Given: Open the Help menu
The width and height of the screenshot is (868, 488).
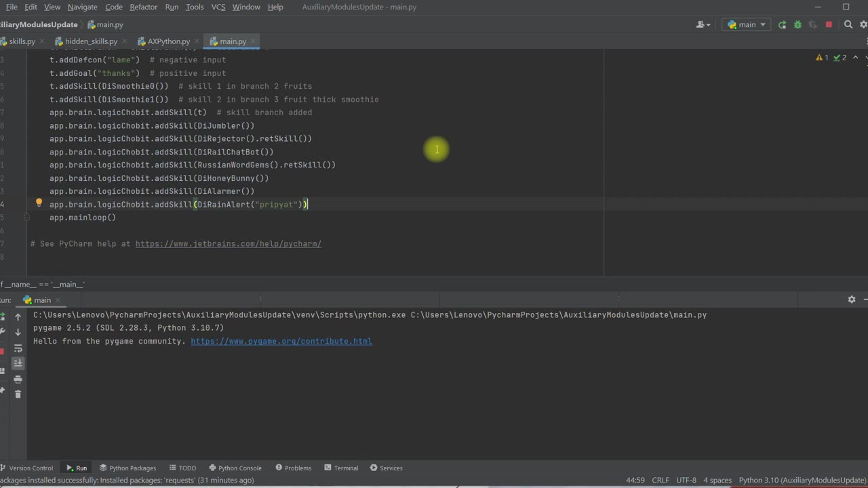Looking at the screenshot, I should click(275, 7).
